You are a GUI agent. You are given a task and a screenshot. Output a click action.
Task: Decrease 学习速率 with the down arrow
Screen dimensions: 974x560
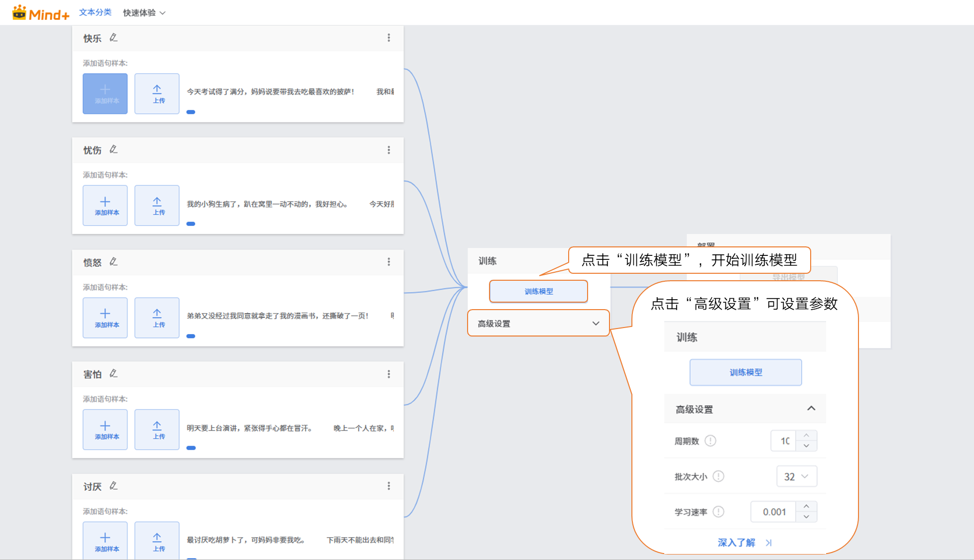pyautogui.click(x=806, y=517)
